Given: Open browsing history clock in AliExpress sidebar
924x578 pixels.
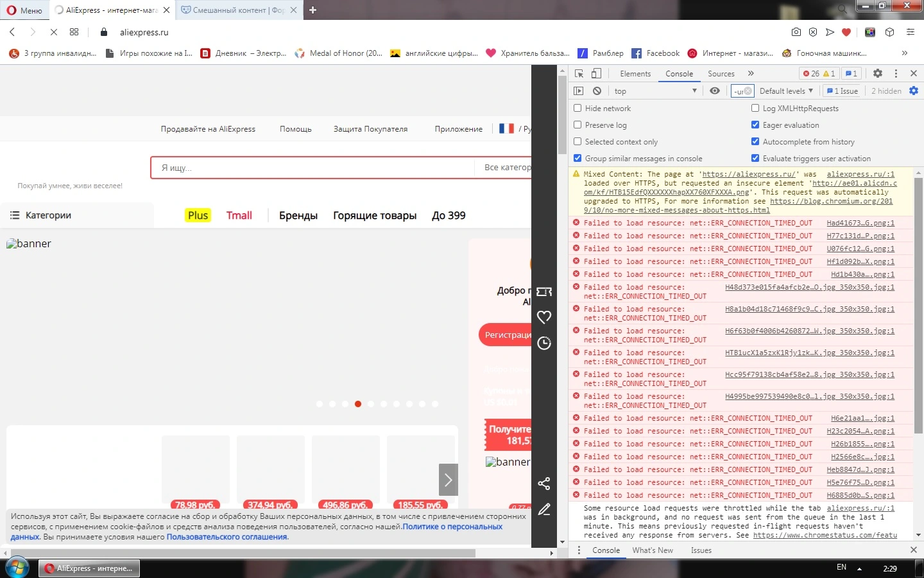Looking at the screenshot, I should click(x=544, y=343).
